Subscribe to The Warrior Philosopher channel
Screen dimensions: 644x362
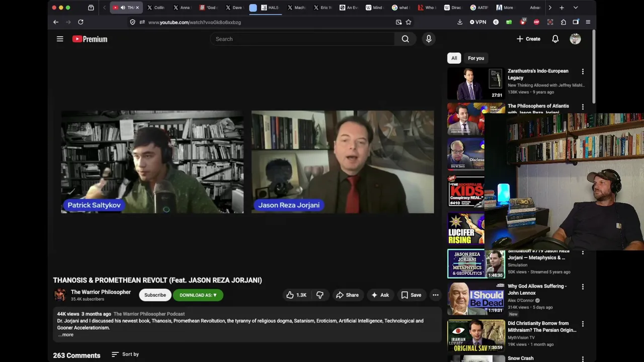[155, 295]
